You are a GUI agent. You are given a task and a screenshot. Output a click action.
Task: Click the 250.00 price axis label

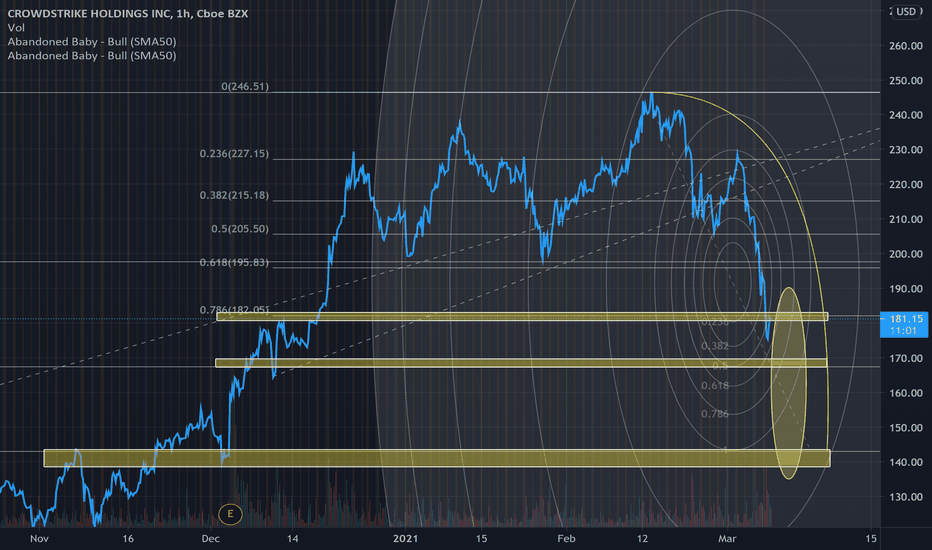(x=906, y=81)
